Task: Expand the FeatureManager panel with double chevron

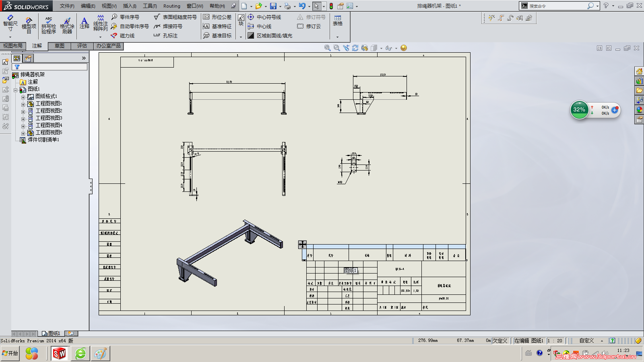Action: click(84, 58)
